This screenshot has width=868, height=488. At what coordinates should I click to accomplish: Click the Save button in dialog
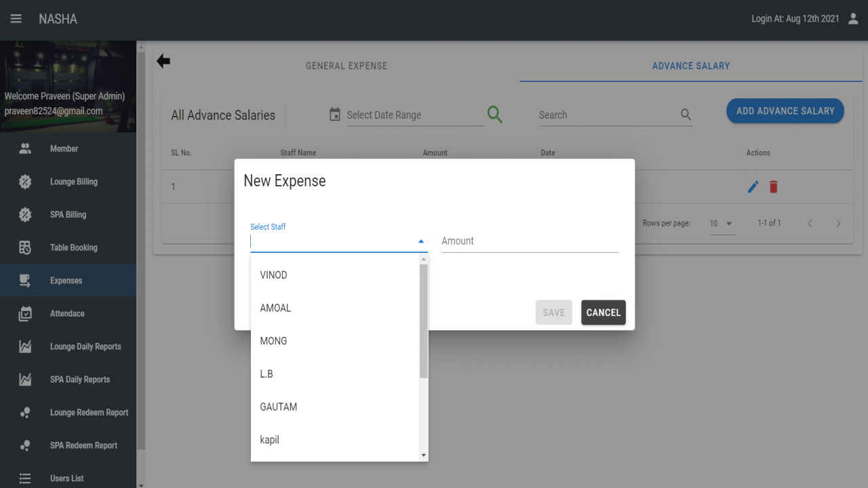coord(554,312)
